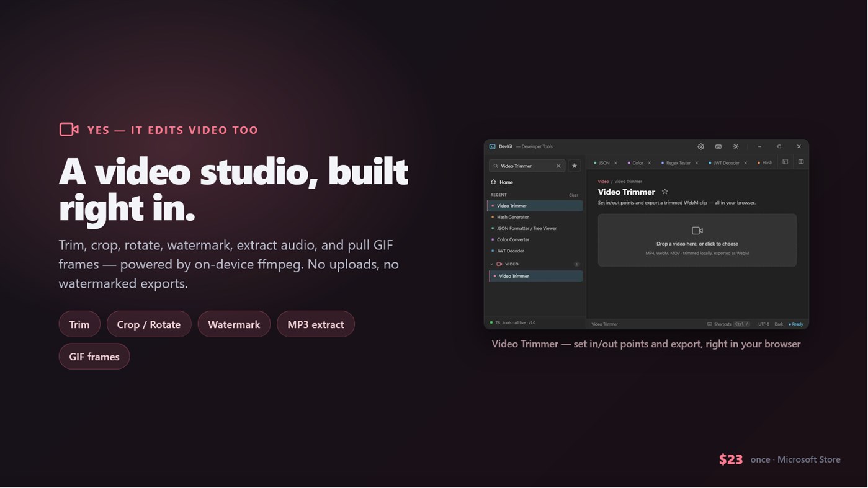Open Color Converter from the Recent list
This screenshot has height=488, width=868.
535,239
